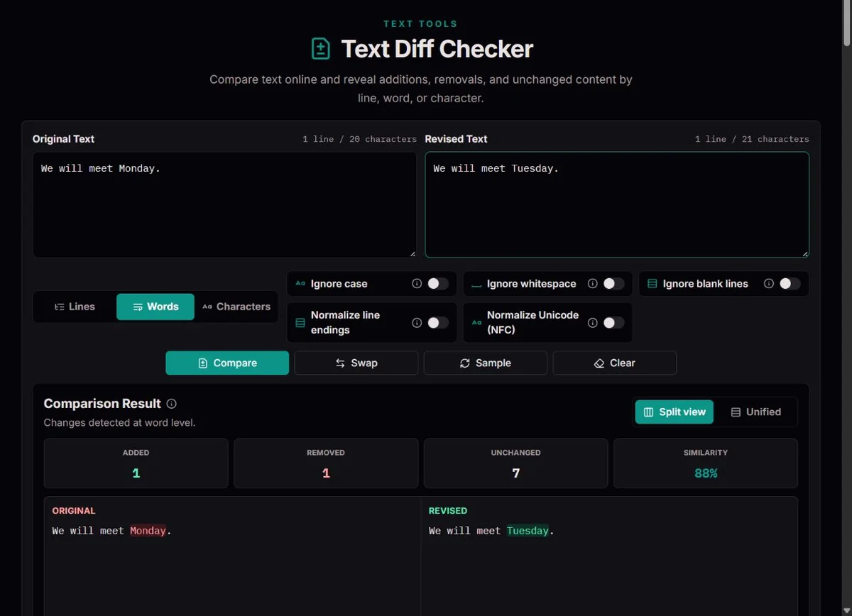Select the Lines comparison mode
The height and width of the screenshot is (616, 852).
[x=75, y=307]
